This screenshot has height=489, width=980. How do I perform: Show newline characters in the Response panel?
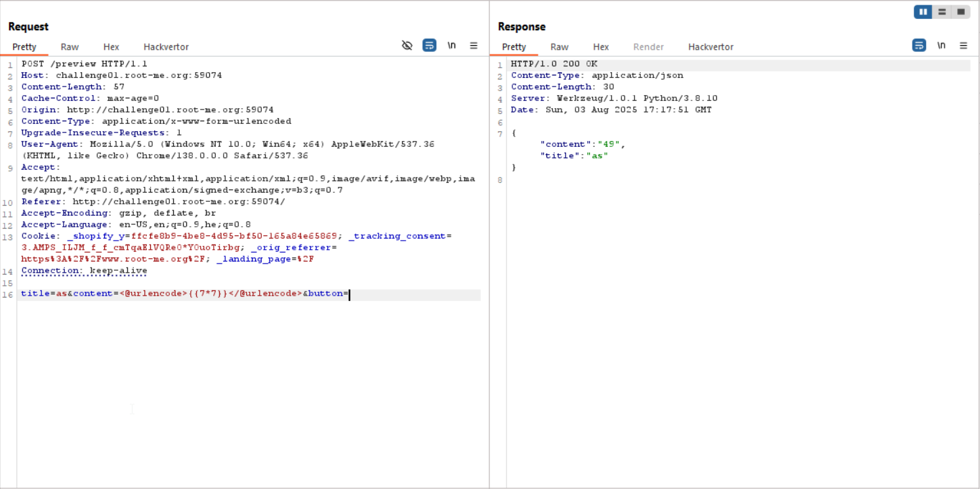pos(941,45)
